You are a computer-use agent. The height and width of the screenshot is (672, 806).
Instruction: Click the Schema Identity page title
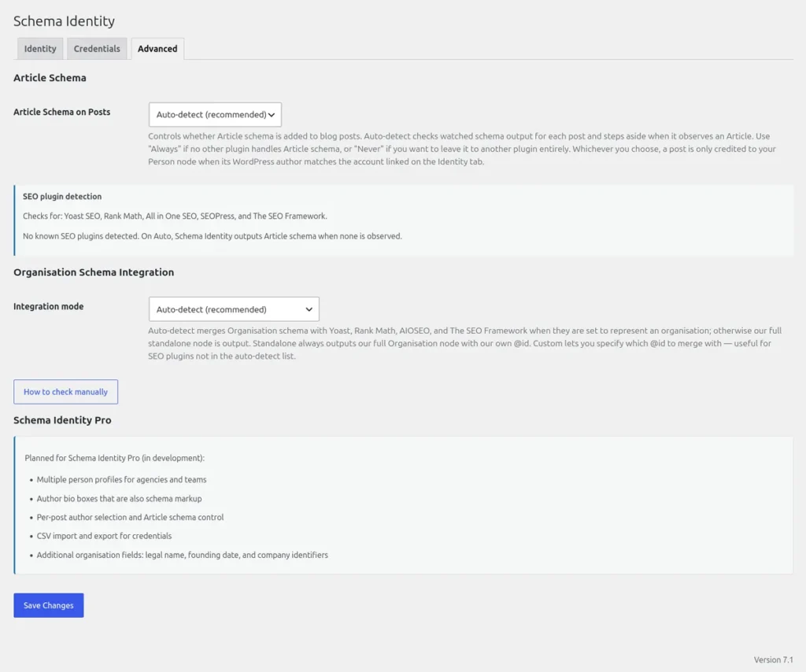tap(65, 21)
